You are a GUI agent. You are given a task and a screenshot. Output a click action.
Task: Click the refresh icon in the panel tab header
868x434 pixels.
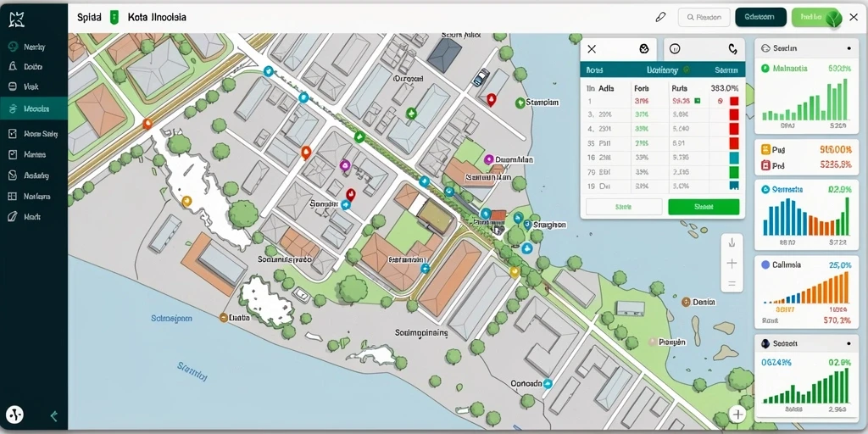[732, 49]
